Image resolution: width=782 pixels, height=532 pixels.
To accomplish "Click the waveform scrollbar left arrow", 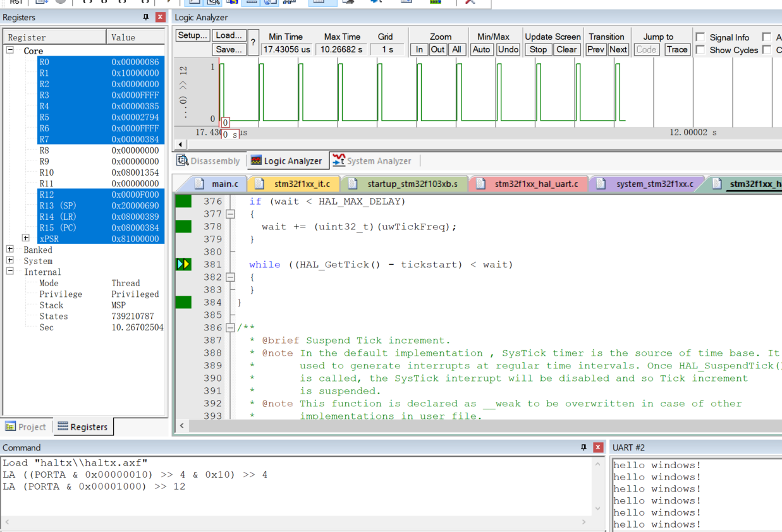I will (x=181, y=145).
